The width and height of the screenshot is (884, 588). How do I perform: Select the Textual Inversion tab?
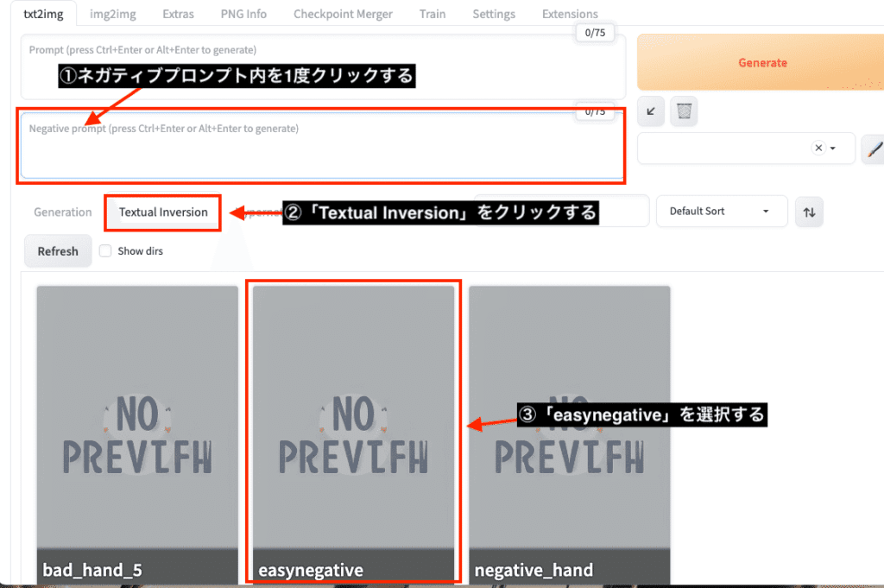click(x=162, y=211)
